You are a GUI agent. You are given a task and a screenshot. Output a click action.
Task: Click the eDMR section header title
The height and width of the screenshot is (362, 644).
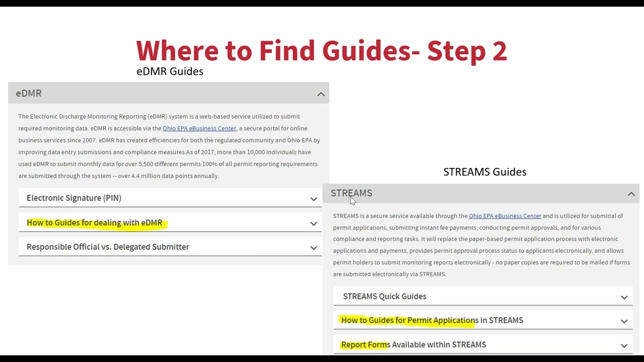tap(29, 94)
